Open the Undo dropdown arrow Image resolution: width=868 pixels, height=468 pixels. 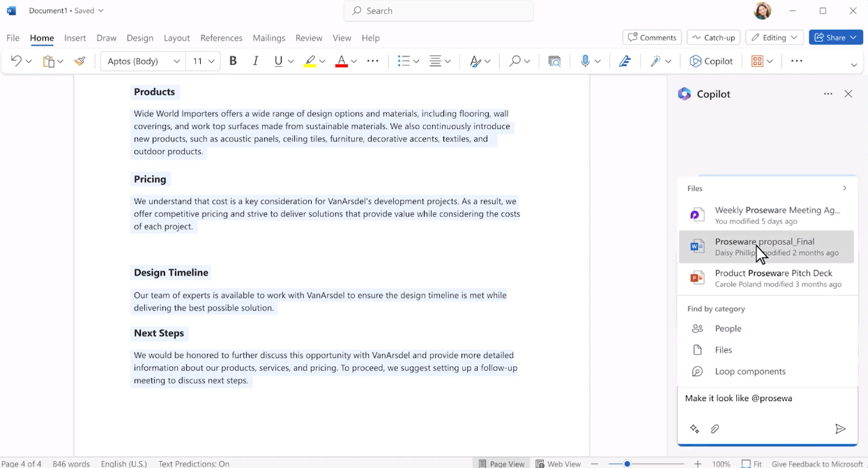29,61
